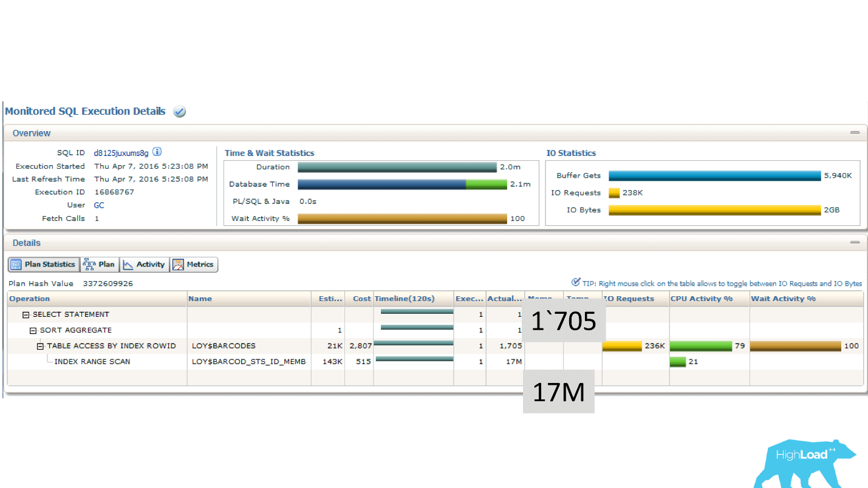
Task: Click the timeline bar in the INDEX RANGE SCAN row
Action: tap(415, 359)
